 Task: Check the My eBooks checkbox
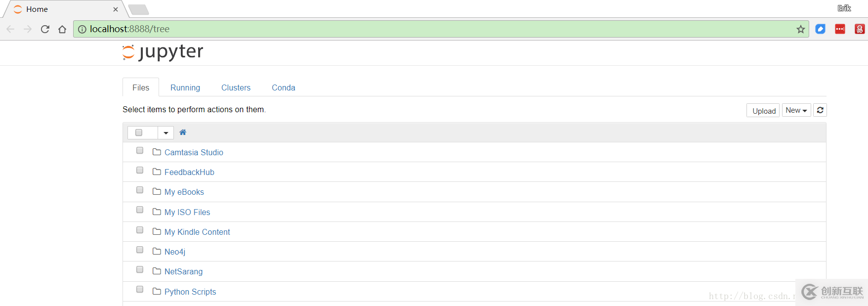point(140,190)
